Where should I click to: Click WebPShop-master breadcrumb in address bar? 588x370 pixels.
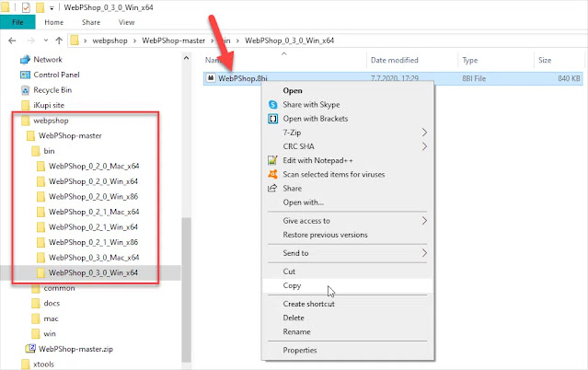coord(174,40)
